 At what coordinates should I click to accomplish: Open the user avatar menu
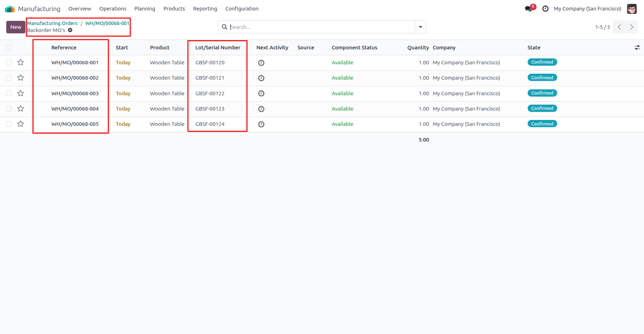pyautogui.click(x=631, y=9)
